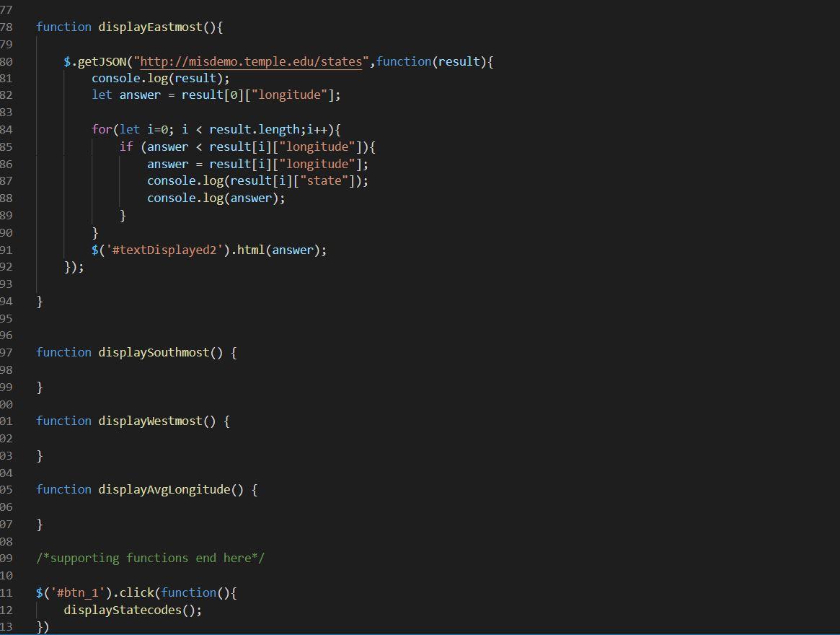This screenshot has width=840, height=635.
Task: Open the misdemo.temple.edu/states hyperlink
Action: [x=249, y=61]
